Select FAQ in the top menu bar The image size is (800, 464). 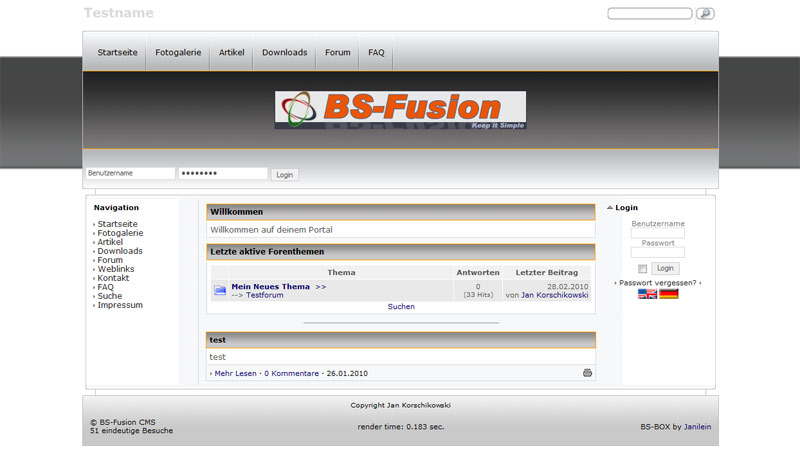click(376, 52)
